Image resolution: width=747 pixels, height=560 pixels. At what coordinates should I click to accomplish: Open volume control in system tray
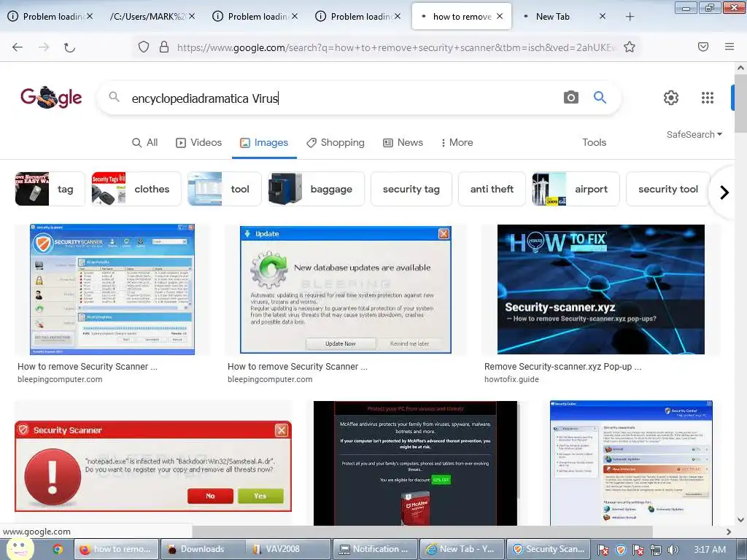tap(673, 550)
